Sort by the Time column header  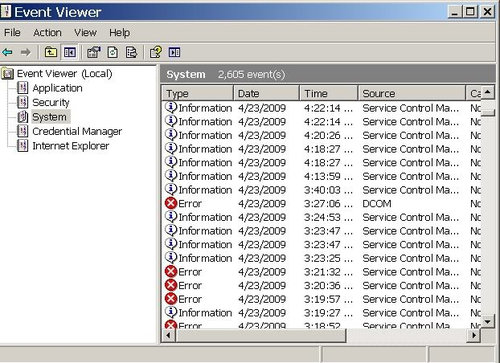(328, 93)
